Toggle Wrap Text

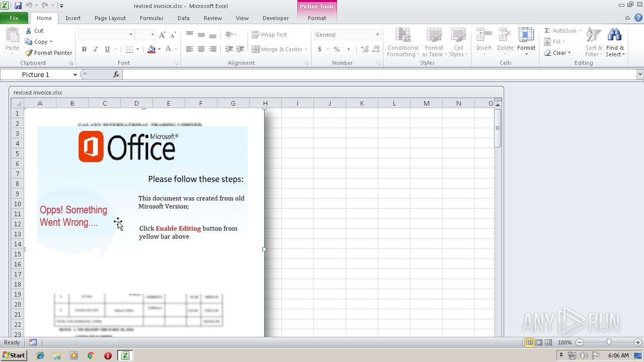point(269,35)
